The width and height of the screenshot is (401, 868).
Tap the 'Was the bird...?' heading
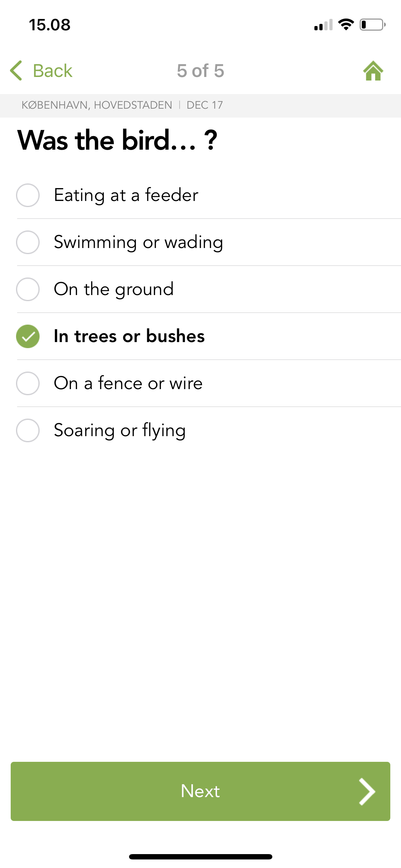click(x=117, y=140)
